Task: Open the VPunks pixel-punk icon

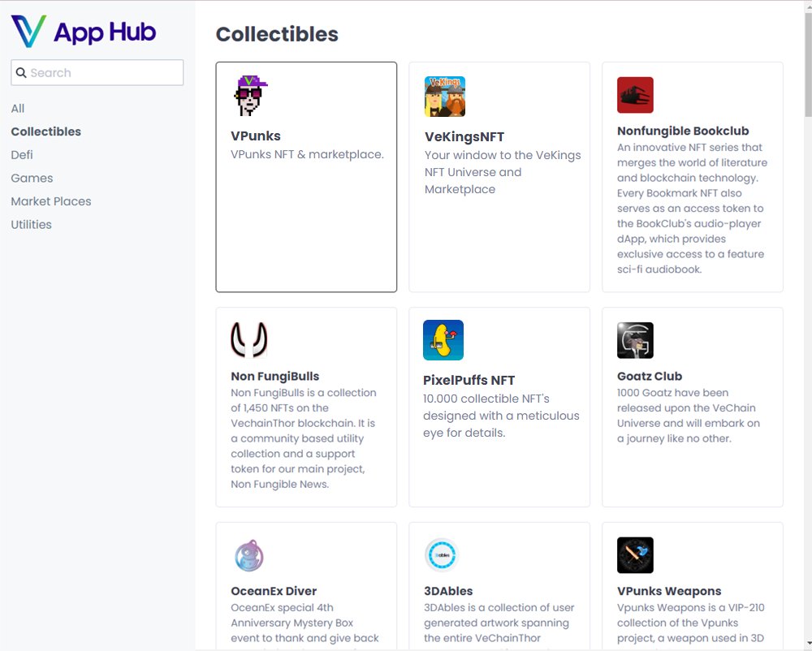Action: 249,95
